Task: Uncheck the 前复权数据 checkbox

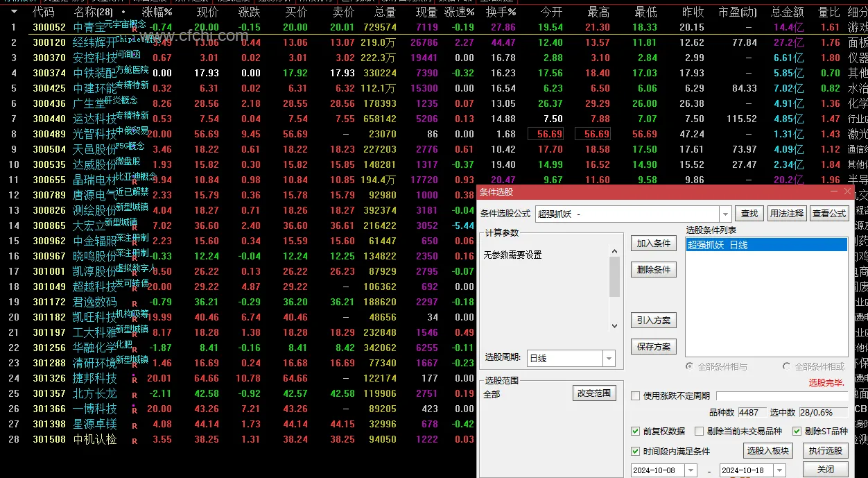Action: [x=636, y=431]
